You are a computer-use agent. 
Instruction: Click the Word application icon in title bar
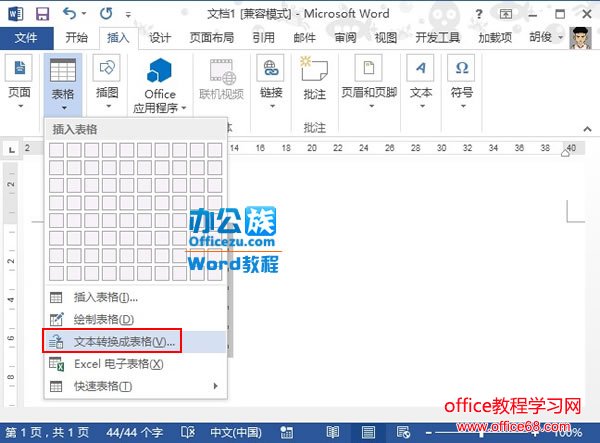point(15,14)
